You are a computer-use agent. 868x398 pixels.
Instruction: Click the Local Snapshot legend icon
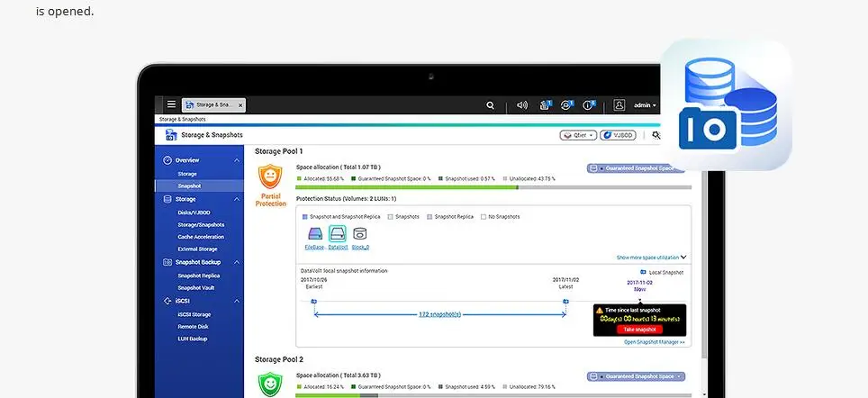click(643, 272)
